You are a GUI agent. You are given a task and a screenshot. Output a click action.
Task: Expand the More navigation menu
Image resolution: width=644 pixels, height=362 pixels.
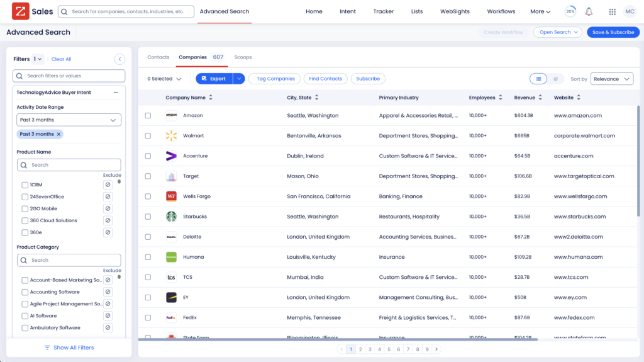(x=540, y=11)
